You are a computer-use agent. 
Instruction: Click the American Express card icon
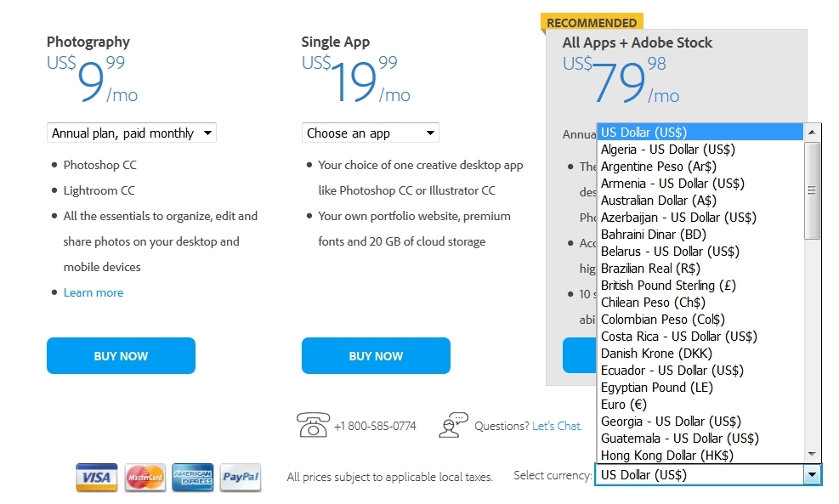[193, 478]
